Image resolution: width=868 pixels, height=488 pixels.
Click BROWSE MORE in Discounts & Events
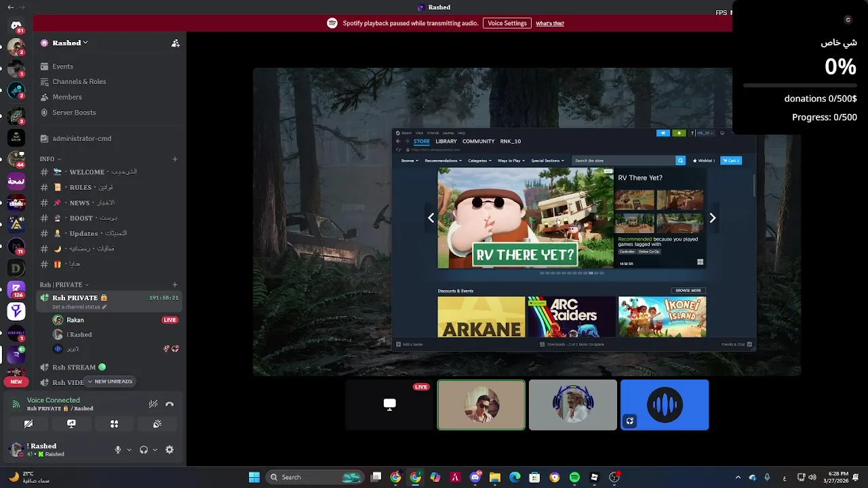coord(688,291)
